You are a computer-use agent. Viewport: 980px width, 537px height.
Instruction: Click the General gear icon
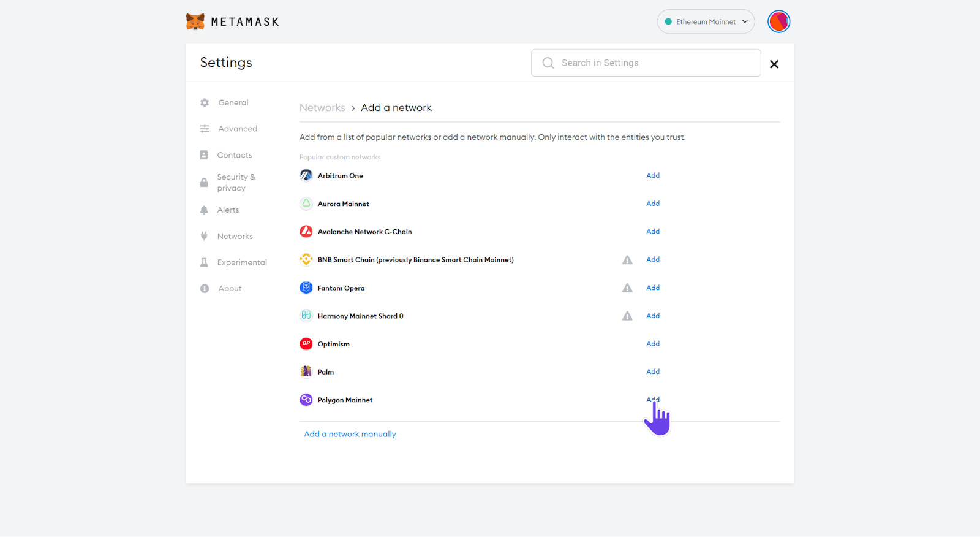pyautogui.click(x=205, y=103)
